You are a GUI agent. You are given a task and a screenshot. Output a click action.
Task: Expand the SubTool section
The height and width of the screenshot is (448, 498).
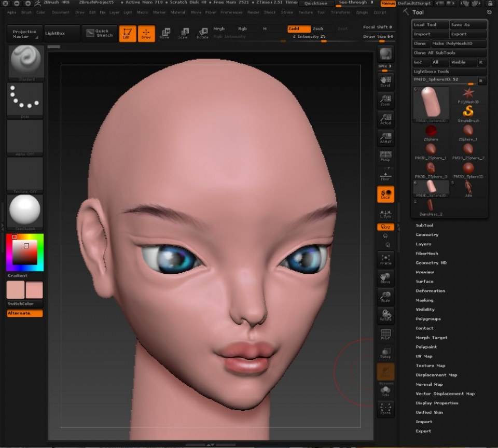pyautogui.click(x=424, y=225)
